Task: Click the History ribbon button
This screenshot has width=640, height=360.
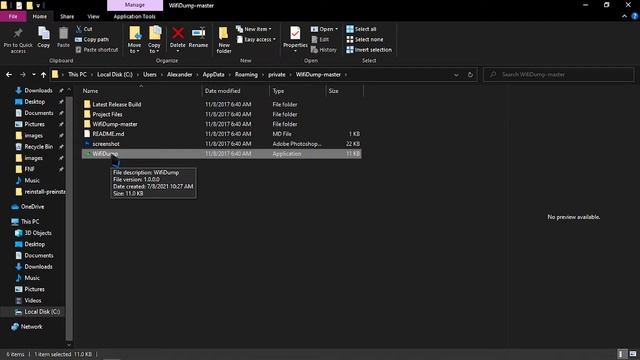Action: 324,50
